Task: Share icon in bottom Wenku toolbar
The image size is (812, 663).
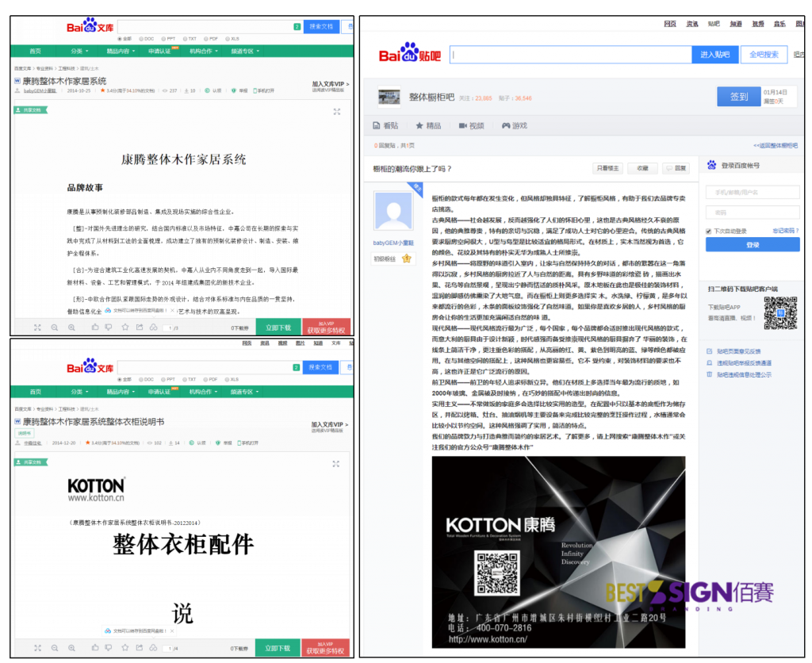Action: (140, 647)
